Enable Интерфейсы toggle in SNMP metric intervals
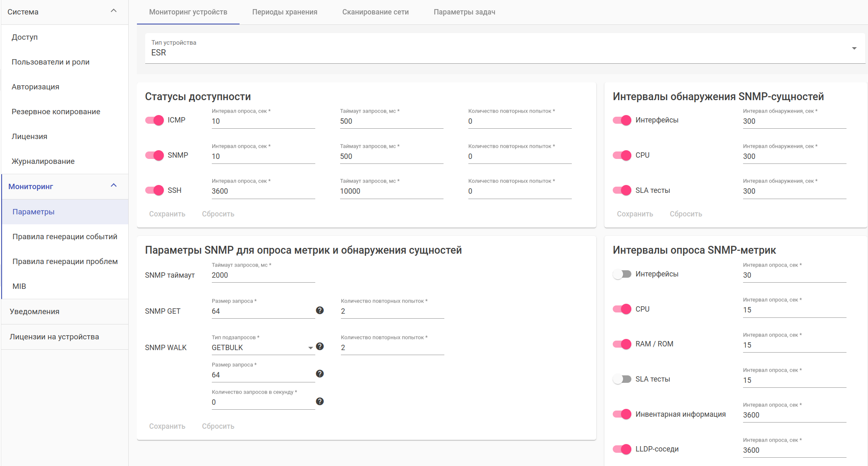Image resolution: width=868 pixels, height=466 pixels. [x=622, y=274]
